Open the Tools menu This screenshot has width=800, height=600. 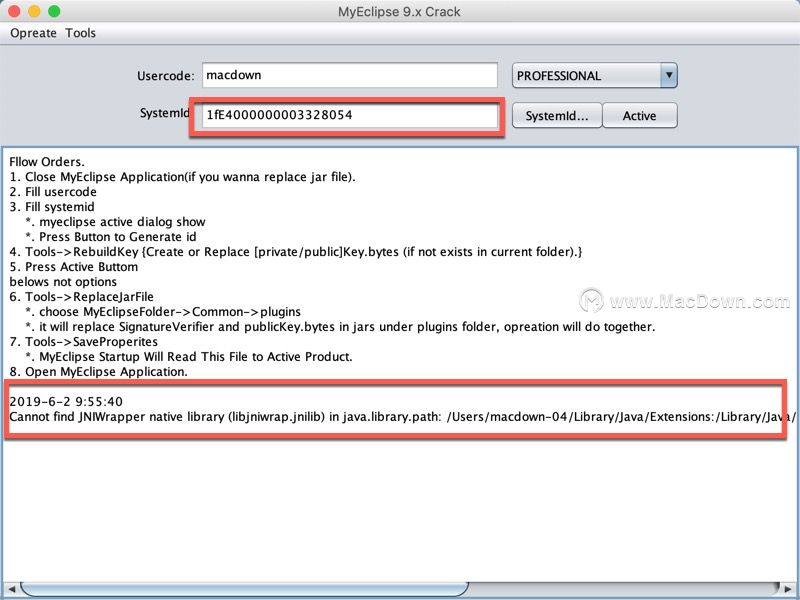(x=81, y=33)
